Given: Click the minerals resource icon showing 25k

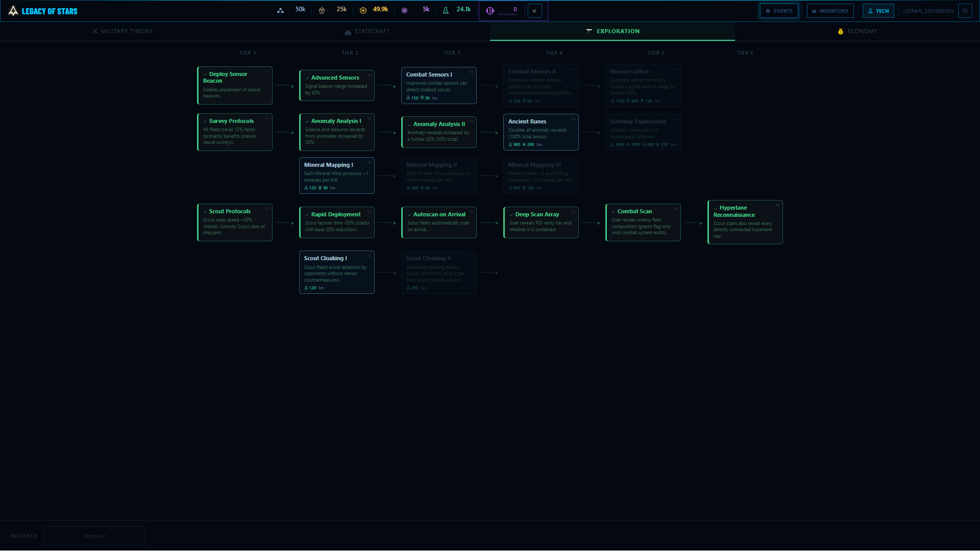Looking at the screenshot, I should [322, 11].
